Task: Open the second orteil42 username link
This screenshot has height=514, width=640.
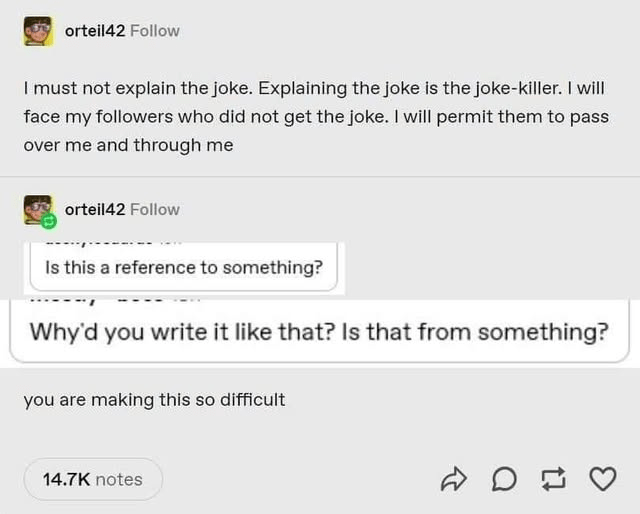Action: pyautogui.click(x=95, y=210)
